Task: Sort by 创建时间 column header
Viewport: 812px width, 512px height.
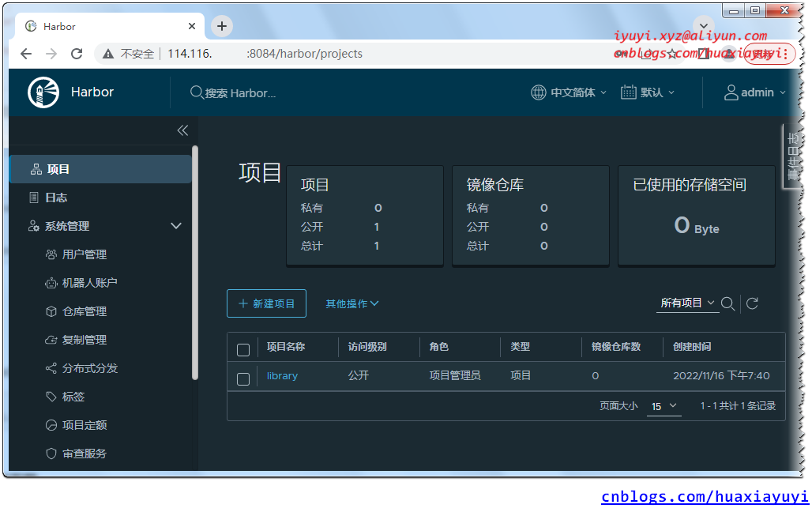Action: click(692, 347)
